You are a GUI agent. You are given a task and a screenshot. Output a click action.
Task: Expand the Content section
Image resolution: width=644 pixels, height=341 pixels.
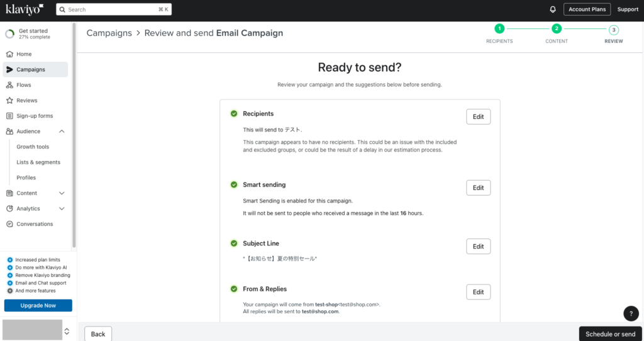pyautogui.click(x=62, y=193)
